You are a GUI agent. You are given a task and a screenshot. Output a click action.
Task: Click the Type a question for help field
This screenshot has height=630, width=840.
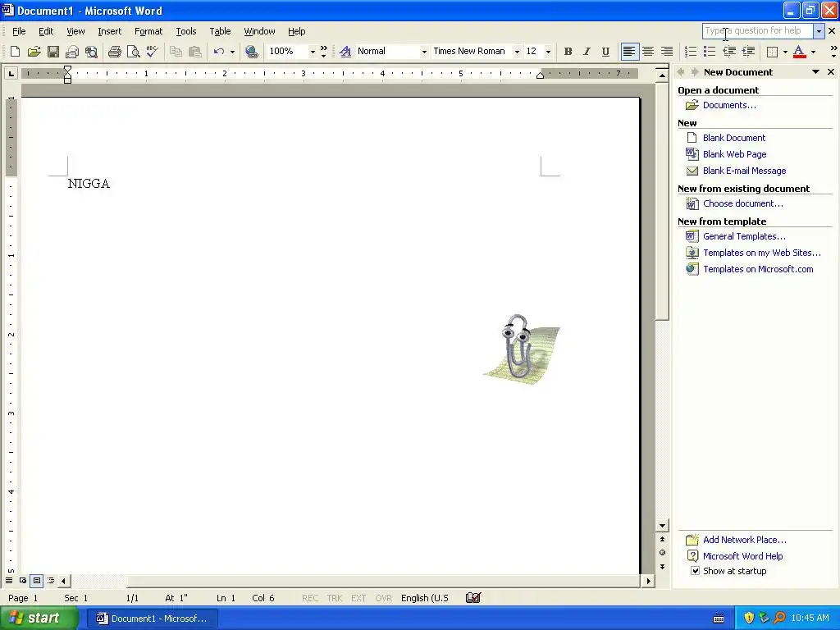[x=757, y=31]
